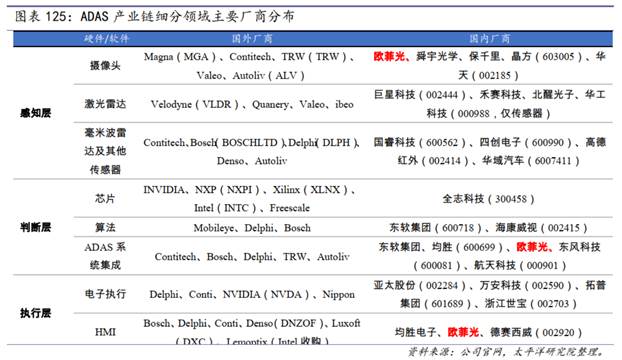
Task: Click the title '图表 125: ADAS 产业链细分领域主要厂商分布'
Action: [155, 16]
